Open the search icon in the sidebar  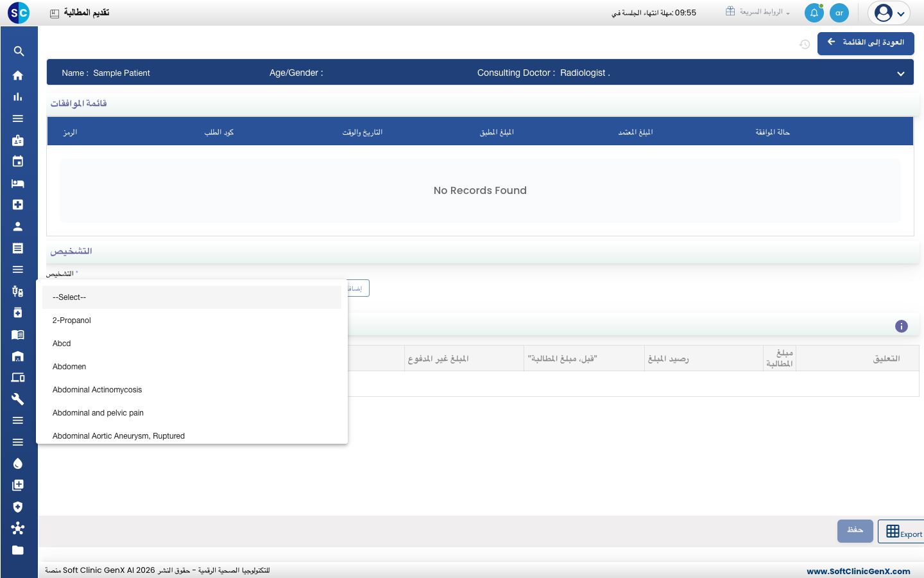point(19,51)
